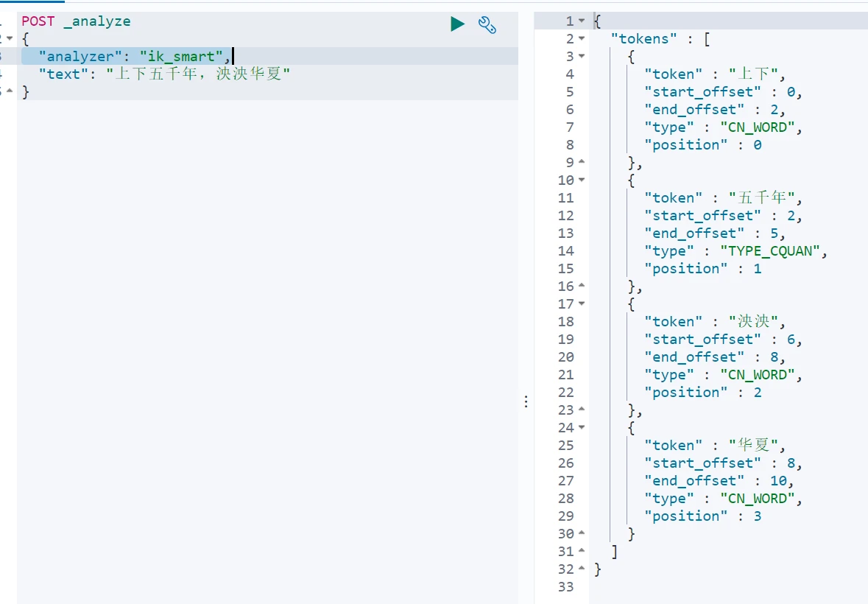Click the text value "上下五千年，泱泱华夏" in request
868x604 pixels.
[x=198, y=74]
